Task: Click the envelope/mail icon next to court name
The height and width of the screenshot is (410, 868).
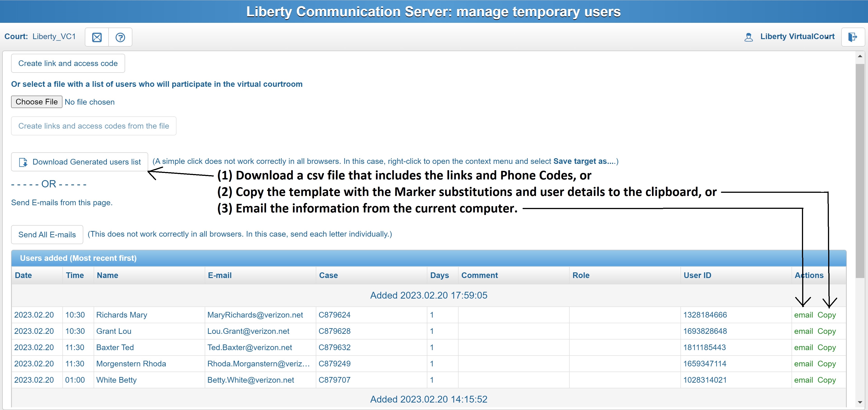Action: click(98, 37)
